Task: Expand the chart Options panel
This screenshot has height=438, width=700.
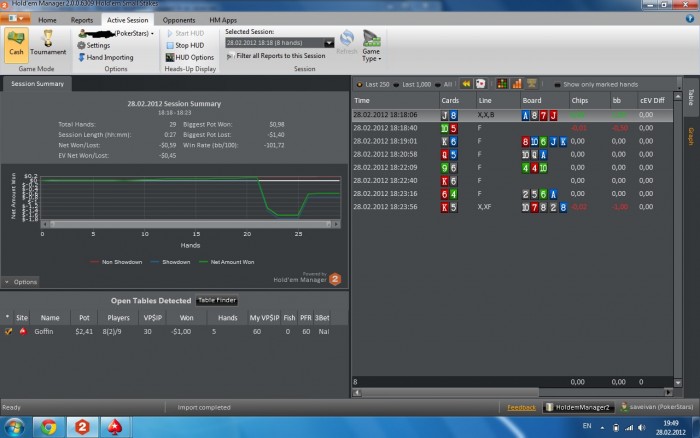Action: pyautogui.click(x=21, y=282)
